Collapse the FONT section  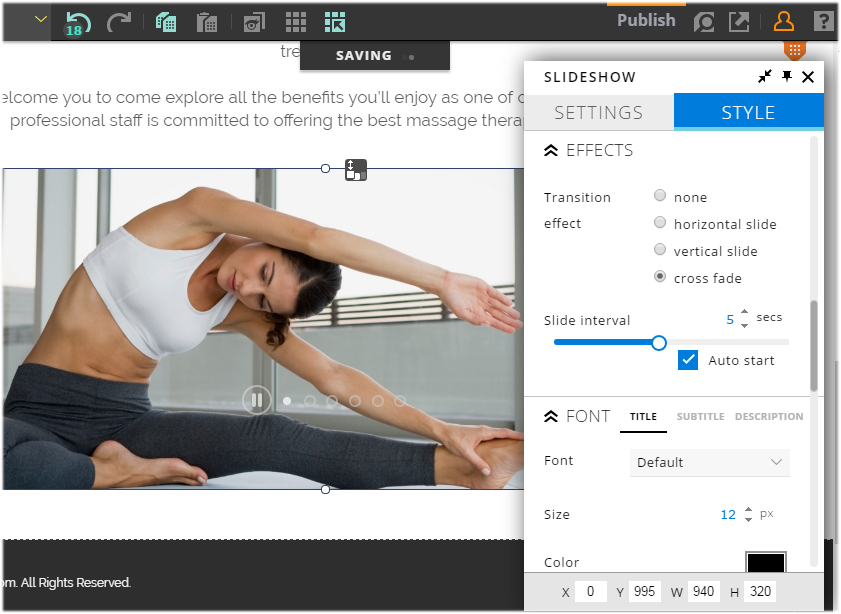[551, 417]
